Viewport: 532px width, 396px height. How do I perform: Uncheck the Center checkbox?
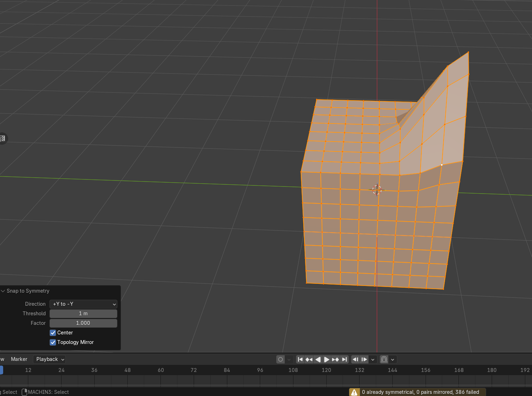(x=53, y=333)
